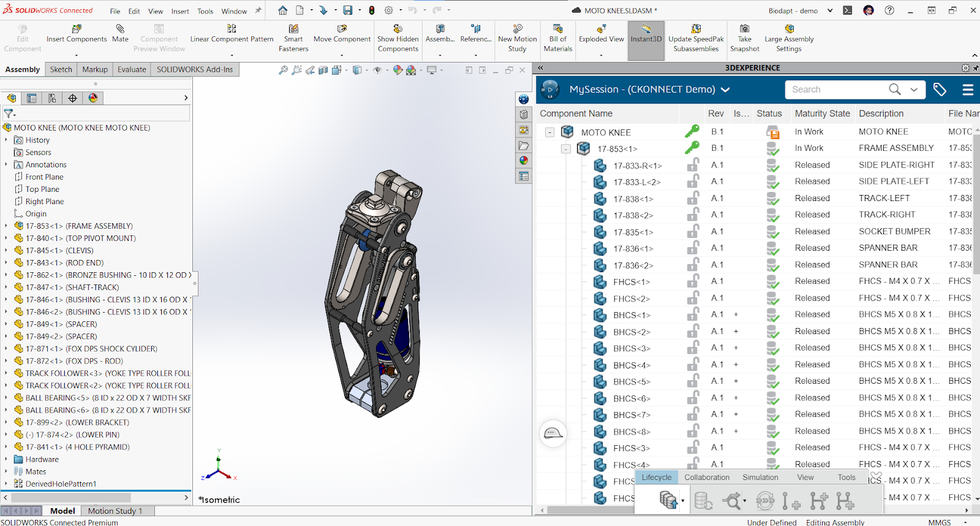
Task: Expand the Hardware folder in feature tree
Action: (x=6, y=459)
